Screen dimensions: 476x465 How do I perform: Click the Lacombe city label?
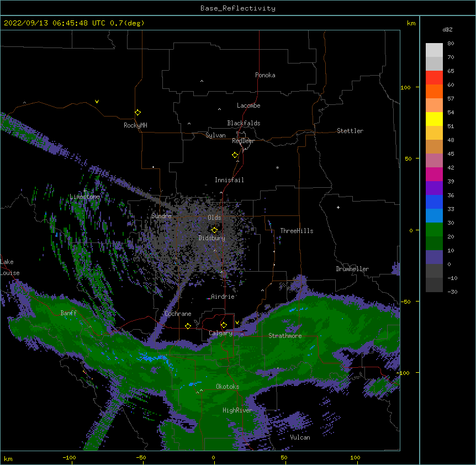point(248,105)
